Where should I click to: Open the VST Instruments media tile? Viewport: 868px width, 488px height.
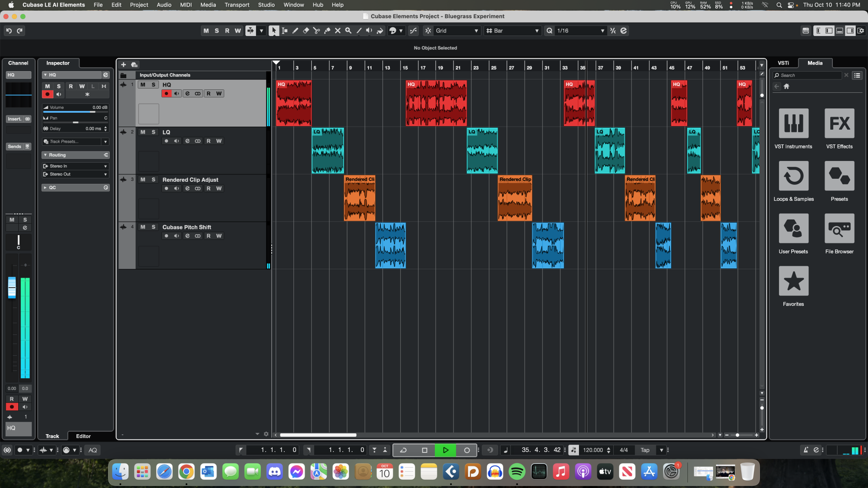793,123
